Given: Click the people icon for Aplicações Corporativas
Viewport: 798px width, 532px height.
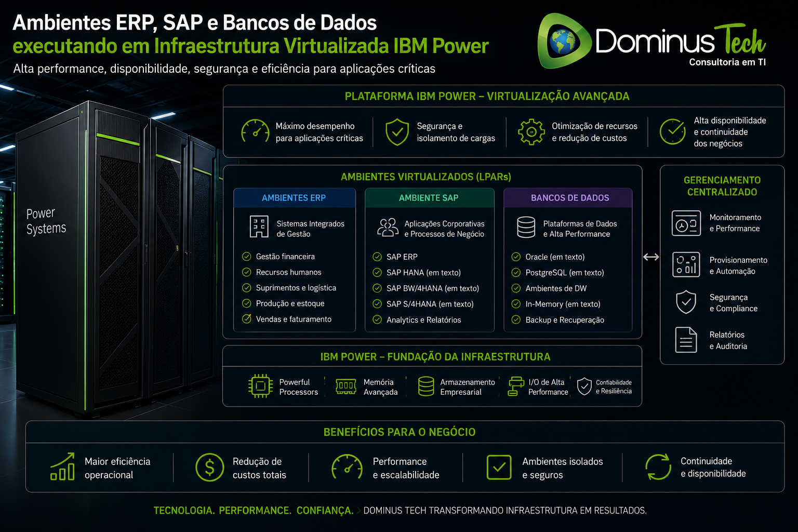Looking at the screenshot, I should click(x=388, y=228).
